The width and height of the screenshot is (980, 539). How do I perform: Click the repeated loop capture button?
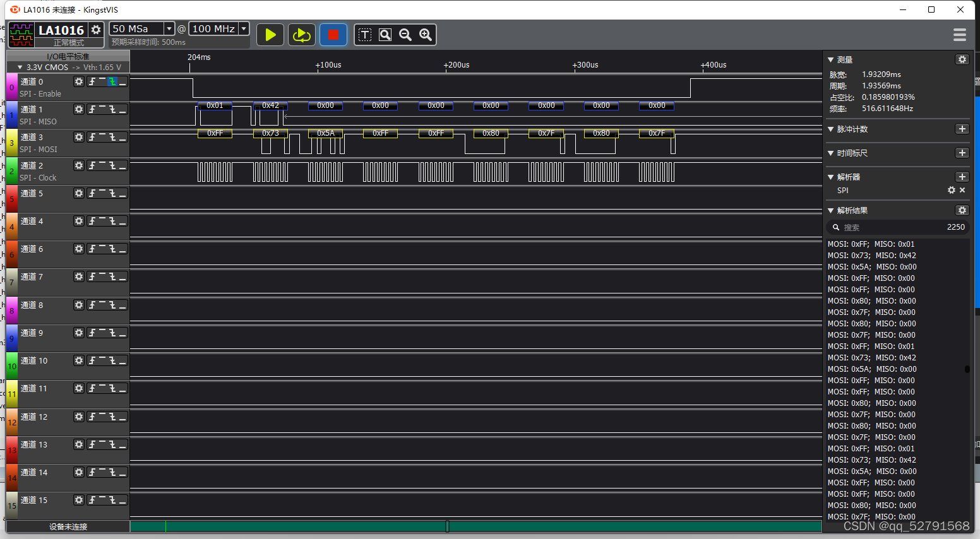302,35
